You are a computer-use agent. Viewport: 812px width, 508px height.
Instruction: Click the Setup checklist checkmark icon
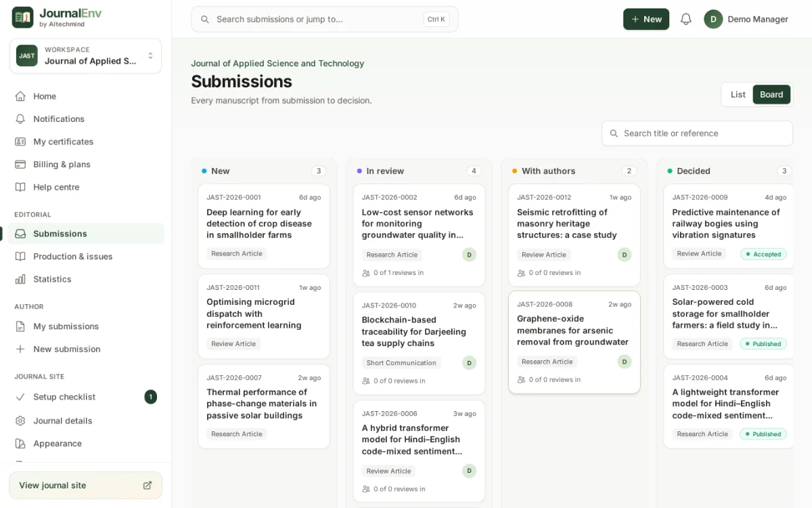tap(20, 397)
